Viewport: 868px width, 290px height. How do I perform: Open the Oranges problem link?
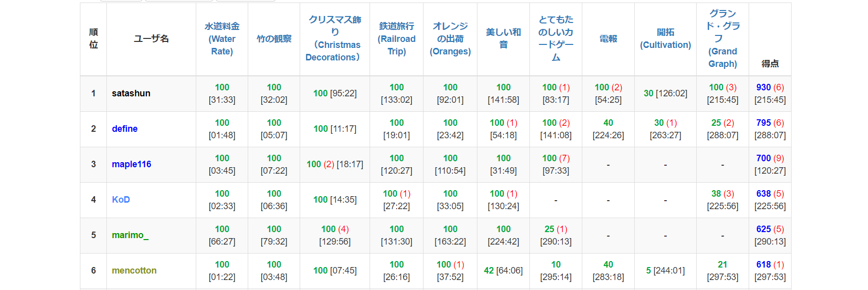pos(450,39)
